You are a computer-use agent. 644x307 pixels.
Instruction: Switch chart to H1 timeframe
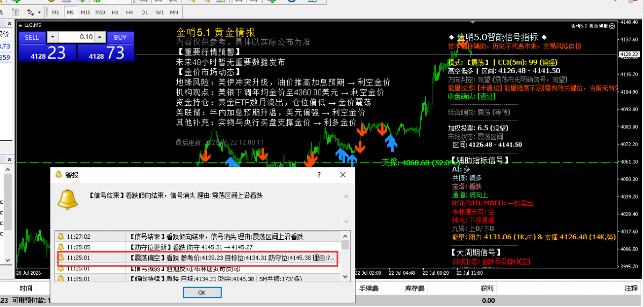[x=115, y=12]
